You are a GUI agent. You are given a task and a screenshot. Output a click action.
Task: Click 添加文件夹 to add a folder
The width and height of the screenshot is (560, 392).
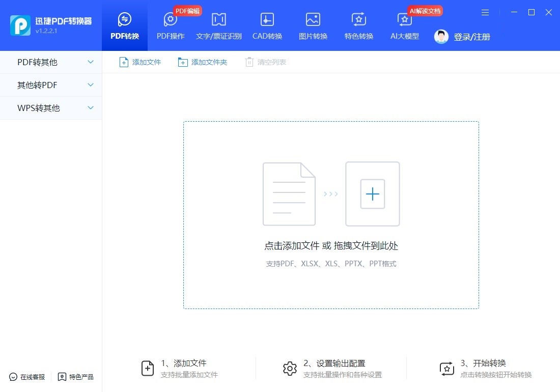point(202,62)
